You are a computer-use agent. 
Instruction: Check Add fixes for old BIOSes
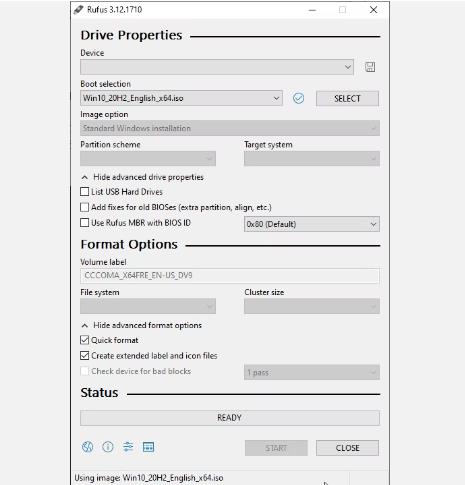pos(85,207)
